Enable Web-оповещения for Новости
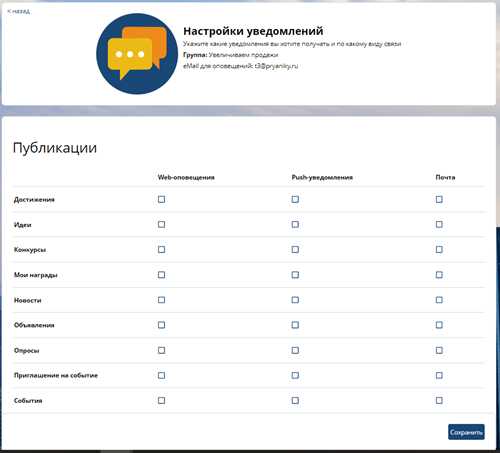 [x=161, y=300]
